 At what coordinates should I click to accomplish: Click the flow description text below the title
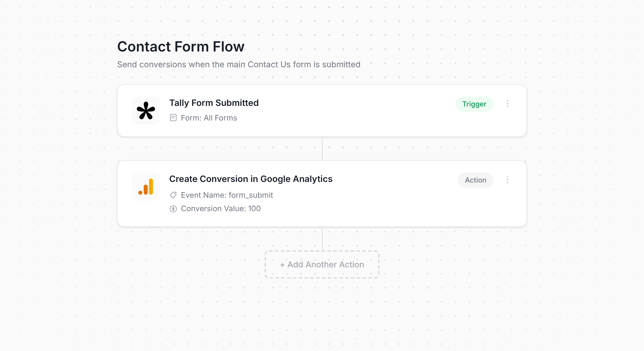pyautogui.click(x=239, y=64)
